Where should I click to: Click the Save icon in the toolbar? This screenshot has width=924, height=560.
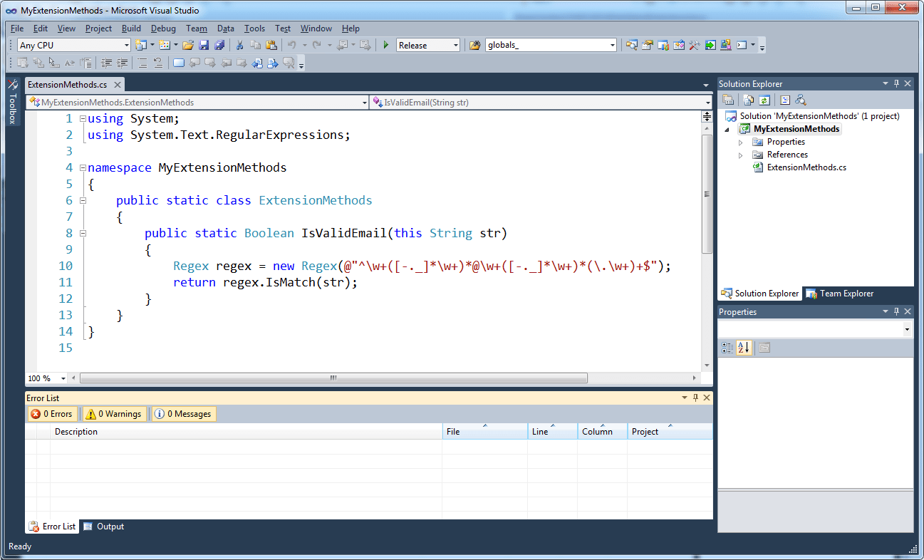204,45
